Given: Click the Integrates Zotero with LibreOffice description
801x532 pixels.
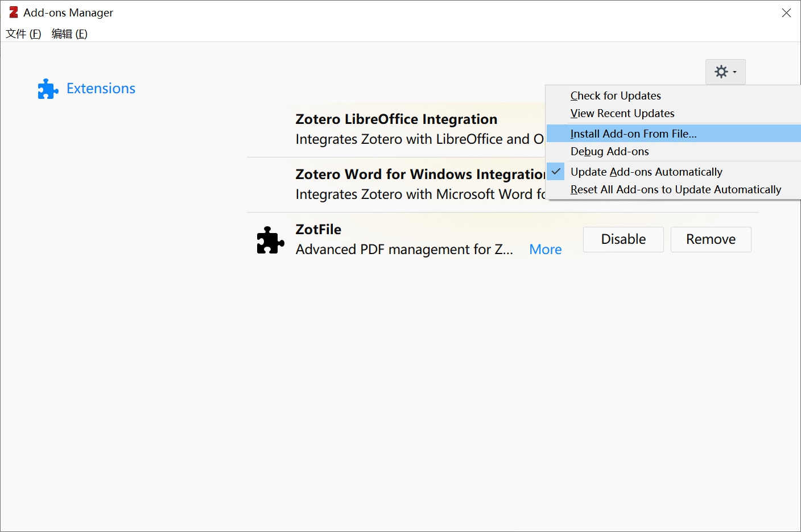Looking at the screenshot, I should (x=420, y=139).
